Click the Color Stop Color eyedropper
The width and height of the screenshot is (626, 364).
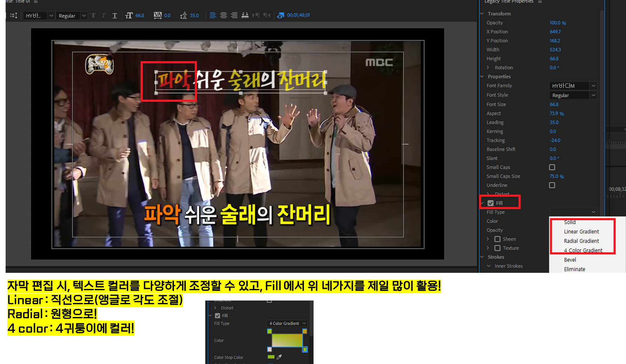pos(279,357)
